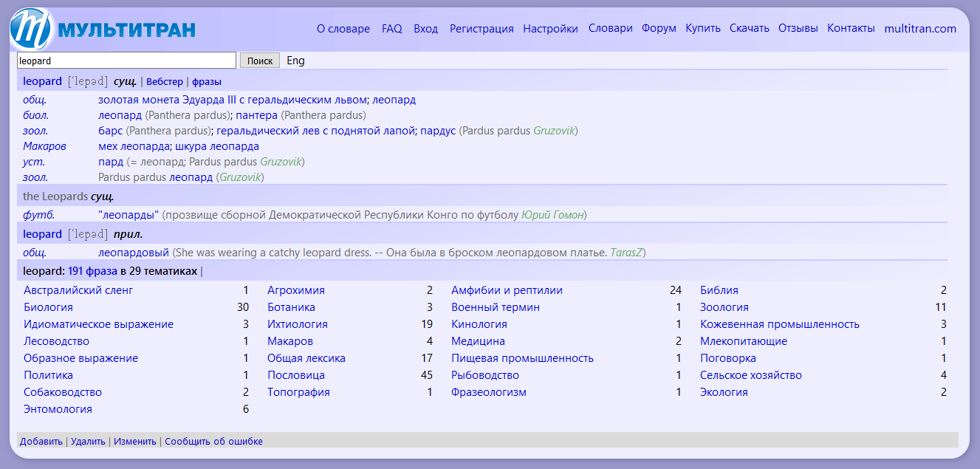Click the пантера translation link
980x469 pixels.
[256, 115]
